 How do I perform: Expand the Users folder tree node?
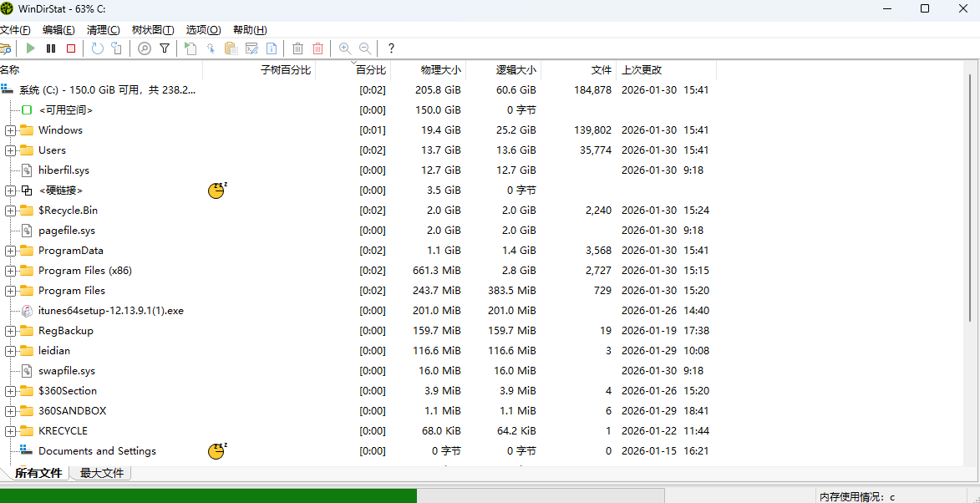10,150
